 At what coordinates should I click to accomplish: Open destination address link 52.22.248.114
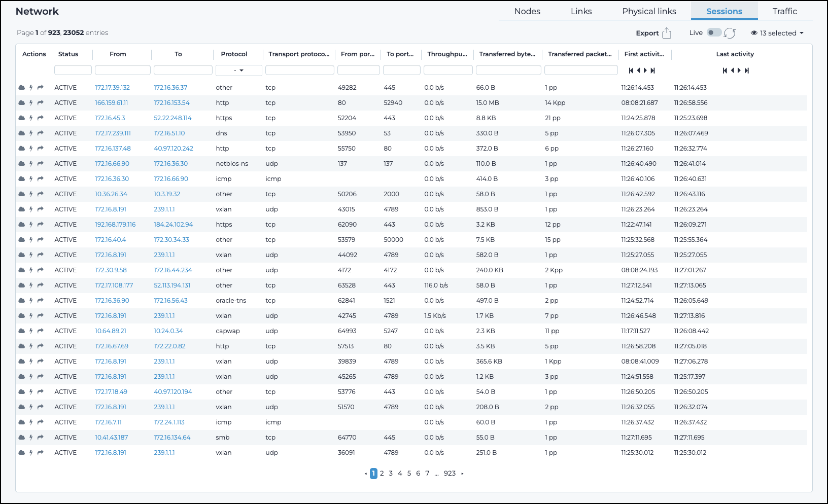(172, 118)
